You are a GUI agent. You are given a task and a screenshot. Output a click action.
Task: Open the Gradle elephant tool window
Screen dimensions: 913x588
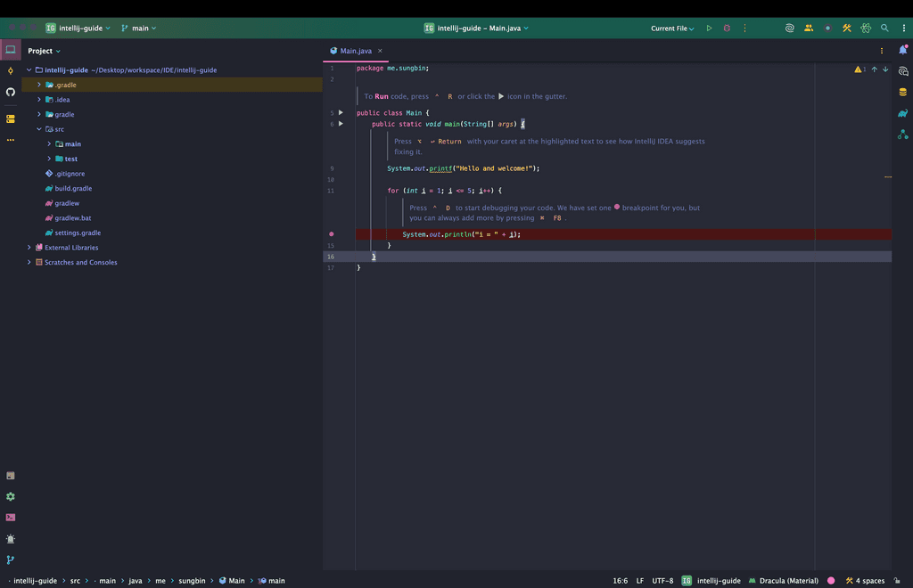[x=902, y=113]
